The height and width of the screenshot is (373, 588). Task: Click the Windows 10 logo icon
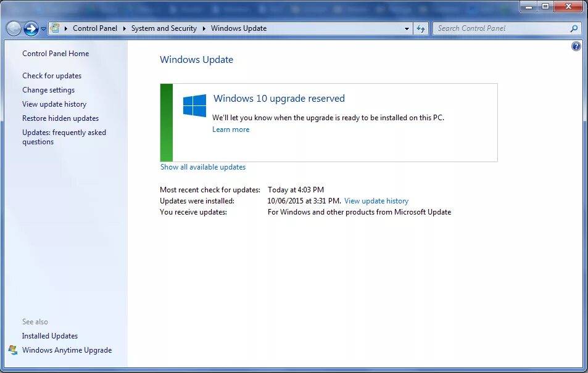(194, 105)
